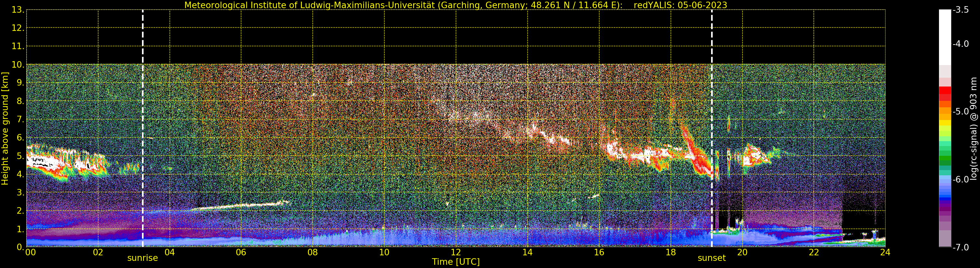The image size is (980, 268).
Task: Click the '12' time axis tick
Action: [x=456, y=252]
